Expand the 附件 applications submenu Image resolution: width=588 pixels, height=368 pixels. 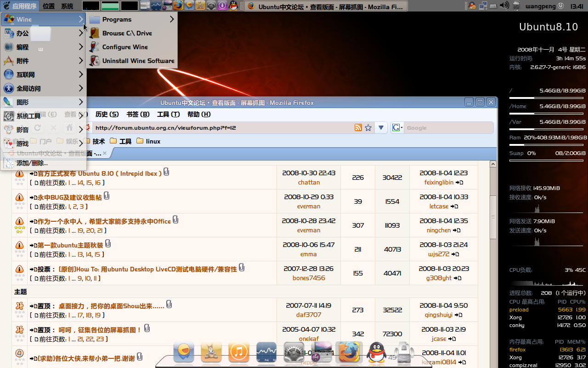(x=43, y=61)
